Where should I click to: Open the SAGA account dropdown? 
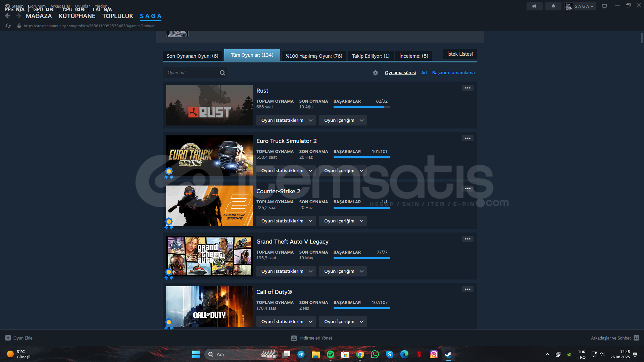click(584, 6)
